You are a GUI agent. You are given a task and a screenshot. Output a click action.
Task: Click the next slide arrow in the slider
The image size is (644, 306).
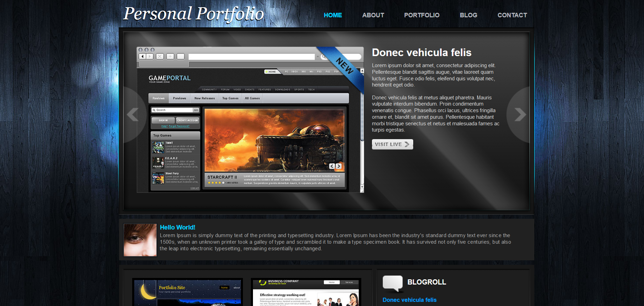pyautogui.click(x=519, y=115)
